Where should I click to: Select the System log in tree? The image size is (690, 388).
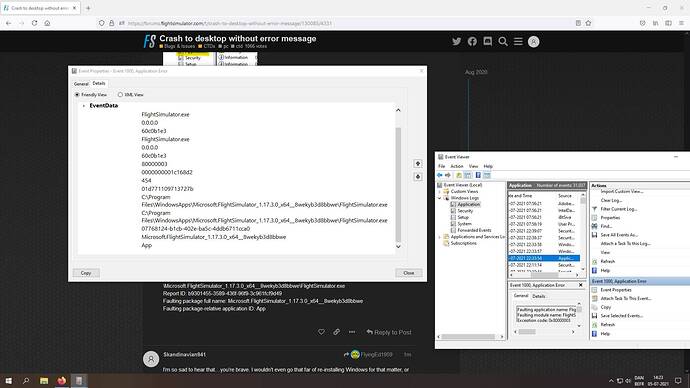tap(464, 224)
